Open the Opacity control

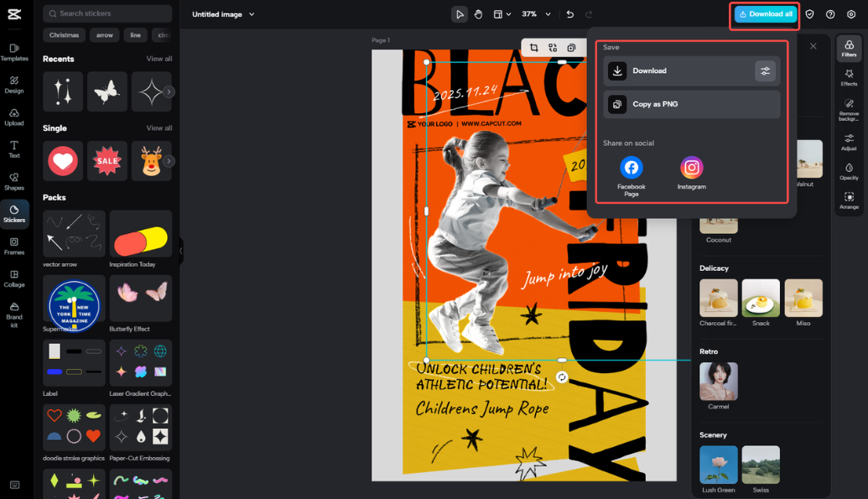coord(849,172)
